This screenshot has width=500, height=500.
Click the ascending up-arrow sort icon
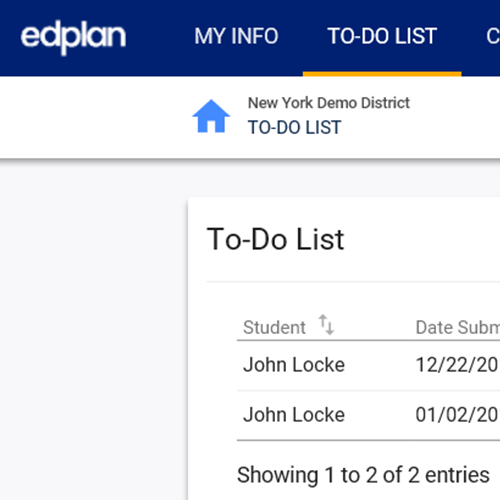[323, 321]
